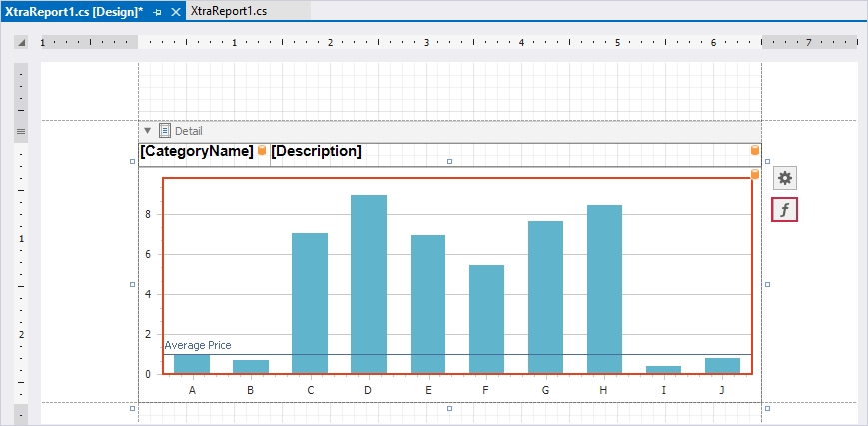The image size is (868, 426).
Task: Collapse the Detail band arrow
Action: click(x=148, y=131)
